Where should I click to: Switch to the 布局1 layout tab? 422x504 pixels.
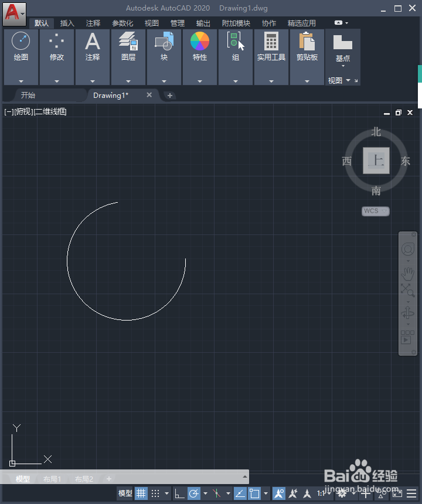pyautogui.click(x=52, y=479)
